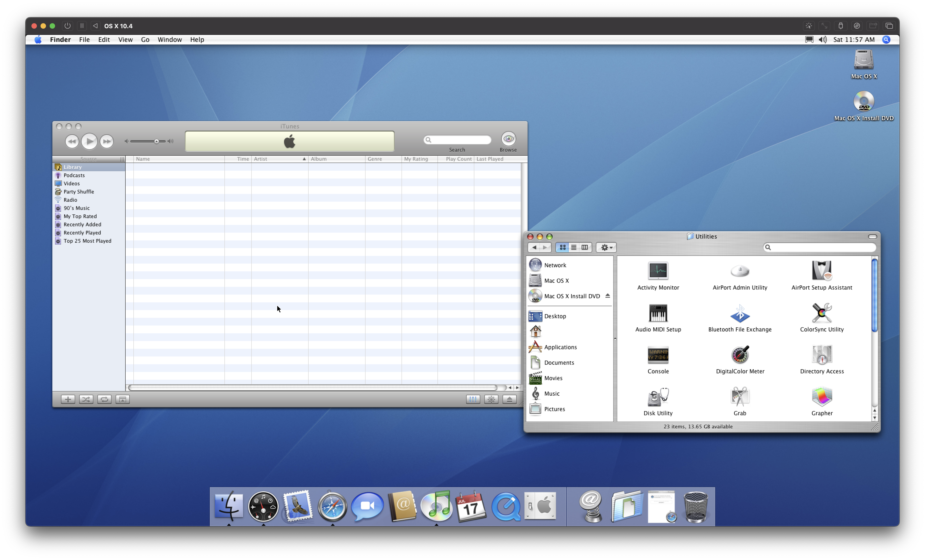This screenshot has width=925, height=560.
Task: Hide the Utilities window toolbar with pill button
Action: pyautogui.click(x=872, y=237)
